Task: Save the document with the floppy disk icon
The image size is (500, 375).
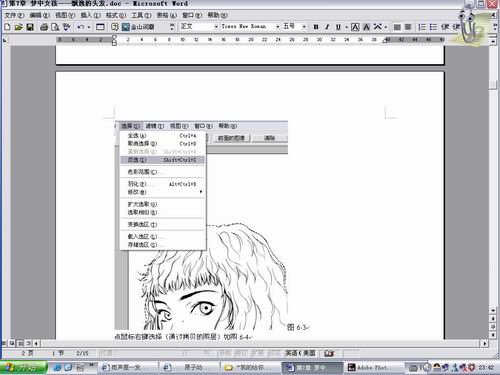Action: click(30, 27)
